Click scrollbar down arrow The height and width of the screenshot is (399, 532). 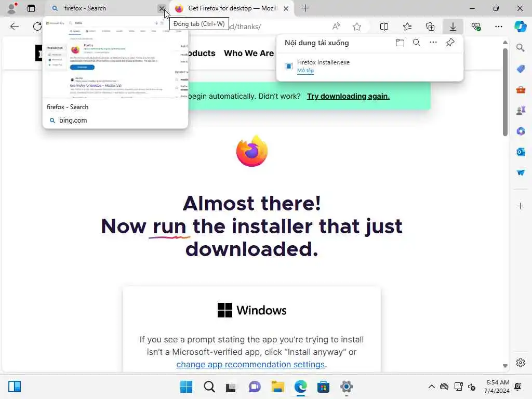(505, 366)
